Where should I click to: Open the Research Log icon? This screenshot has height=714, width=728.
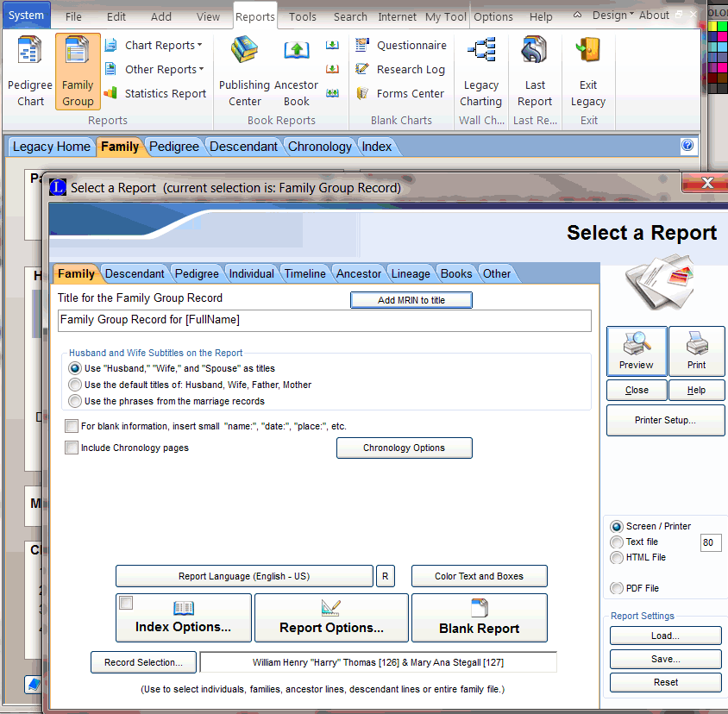(362, 69)
